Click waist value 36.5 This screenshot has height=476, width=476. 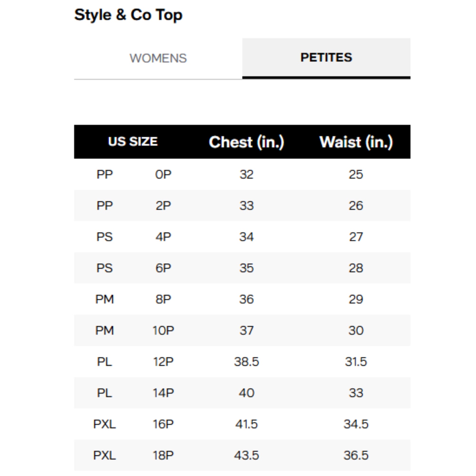click(x=356, y=455)
